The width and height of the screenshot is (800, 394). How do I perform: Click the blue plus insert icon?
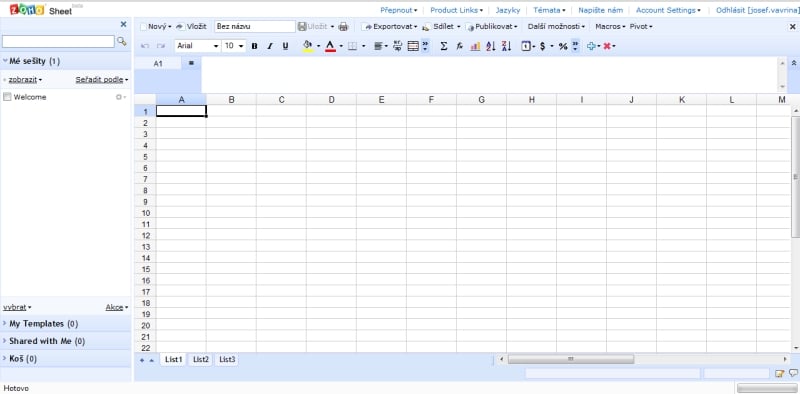click(591, 46)
